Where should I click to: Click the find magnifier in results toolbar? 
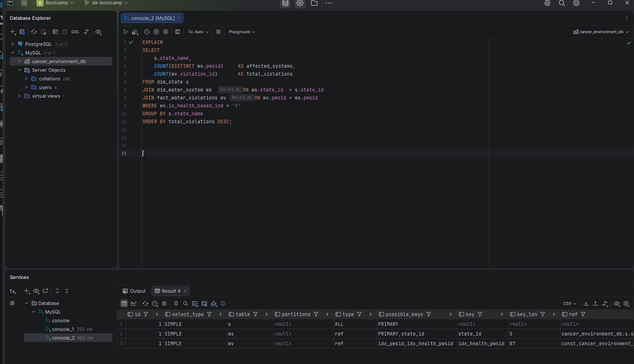pos(185,303)
